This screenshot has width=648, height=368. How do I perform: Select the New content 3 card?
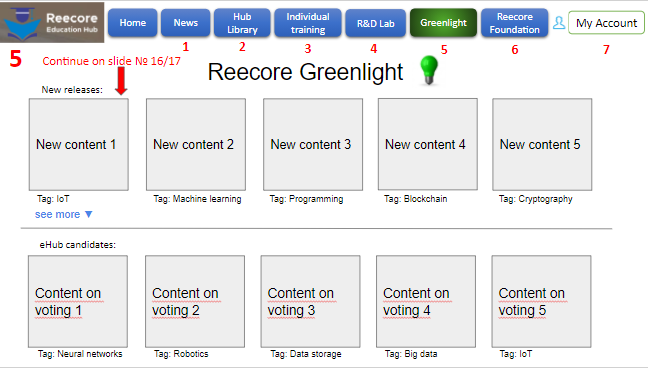tap(313, 144)
